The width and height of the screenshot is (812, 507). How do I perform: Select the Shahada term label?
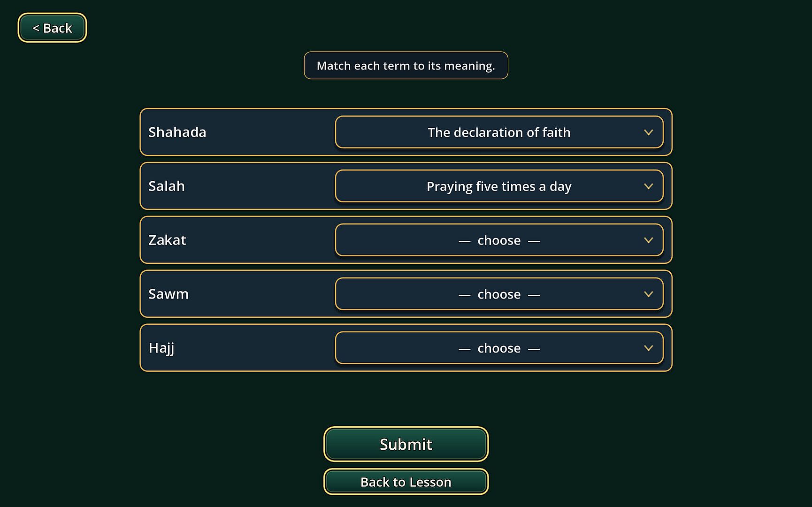[177, 132]
